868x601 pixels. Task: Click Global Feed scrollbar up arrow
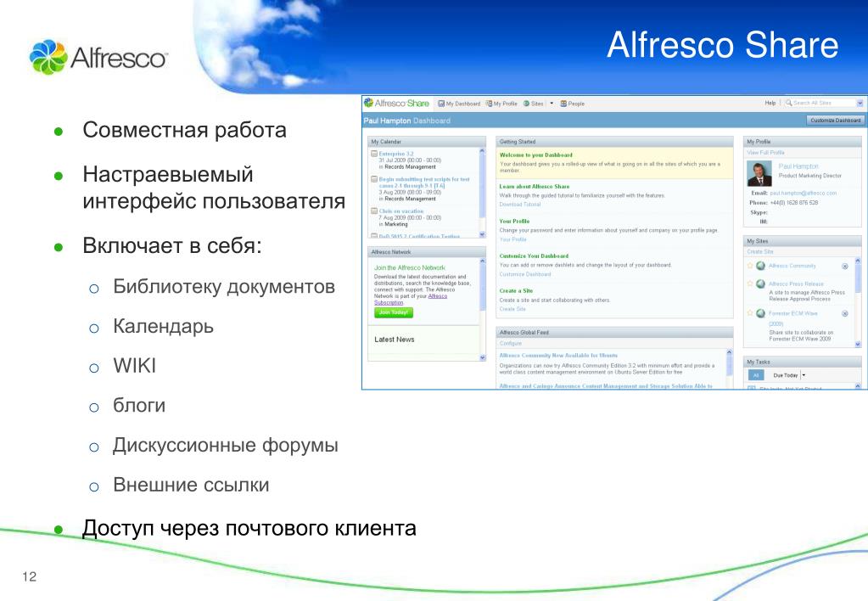click(x=729, y=352)
